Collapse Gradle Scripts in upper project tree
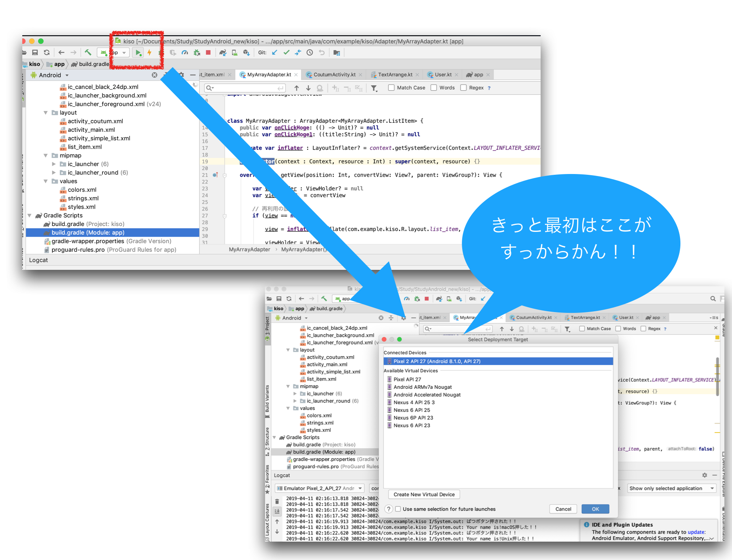732x560 pixels. pyautogui.click(x=29, y=215)
